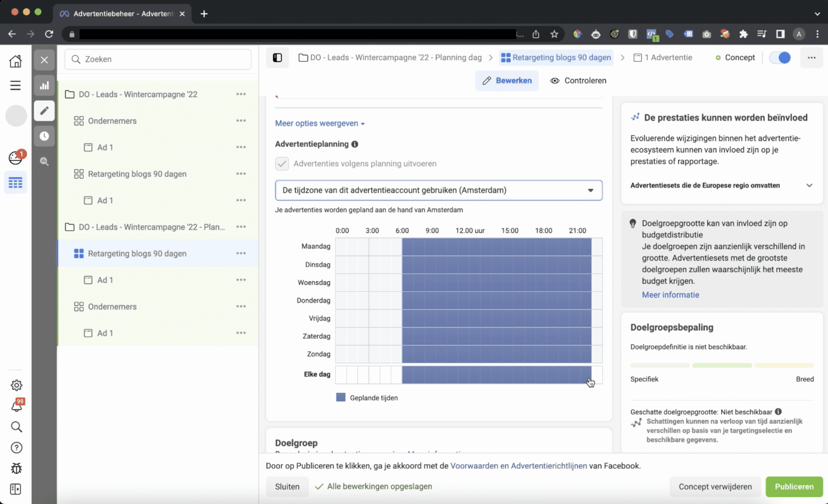This screenshot has width=828, height=504.
Task: Open more options for the Plan... campaign folder row
Action: pyautogui.click(x=241, y=227)
